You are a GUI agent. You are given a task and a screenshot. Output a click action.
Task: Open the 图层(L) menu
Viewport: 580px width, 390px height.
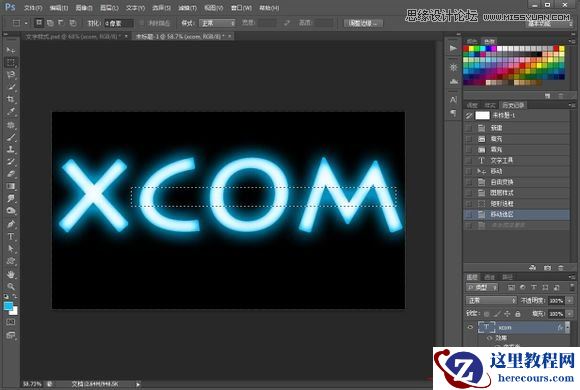(109, 8)
